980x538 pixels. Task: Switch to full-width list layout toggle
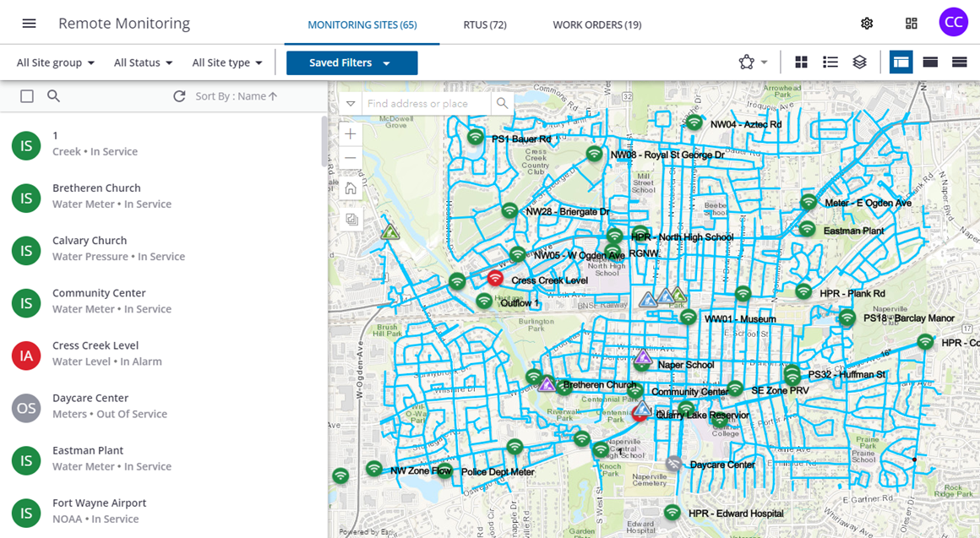tap(960, 62)
